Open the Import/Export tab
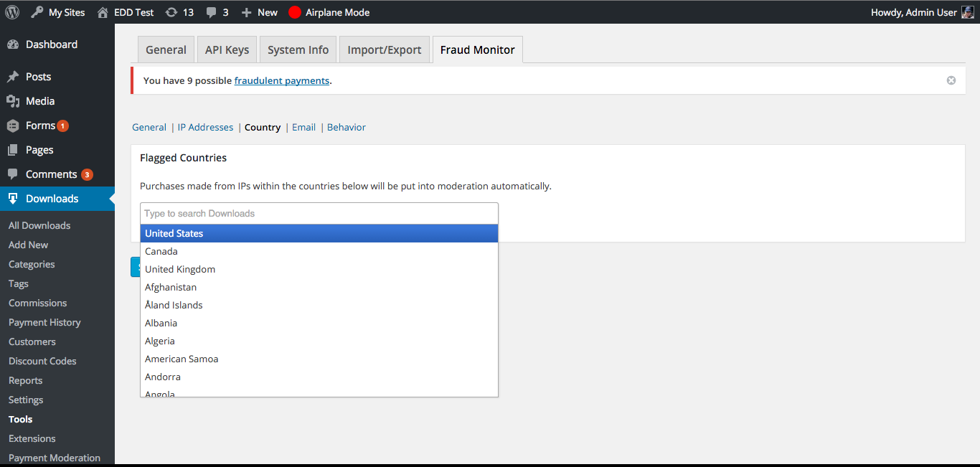This screenshot has height=467, width=980. (385, 49)
